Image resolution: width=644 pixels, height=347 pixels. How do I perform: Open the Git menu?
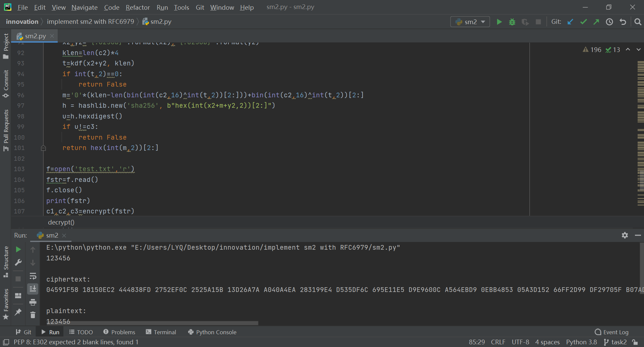point(200,7)
